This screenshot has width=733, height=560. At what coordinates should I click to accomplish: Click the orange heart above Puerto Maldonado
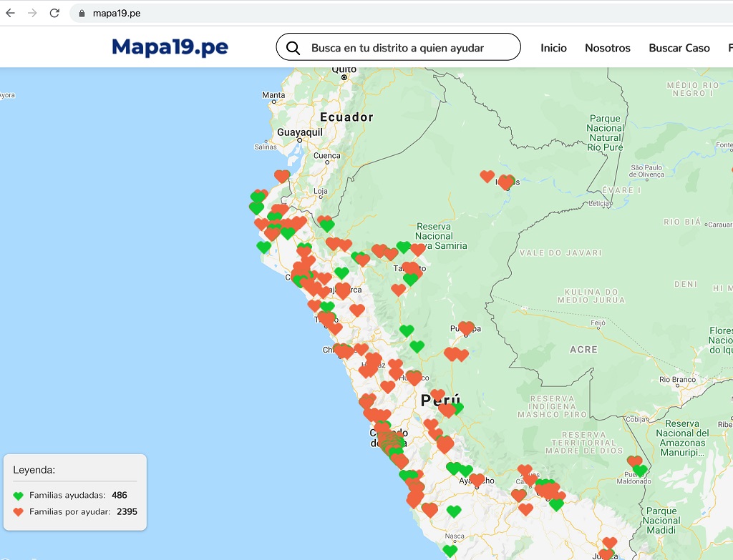[634, 461]
